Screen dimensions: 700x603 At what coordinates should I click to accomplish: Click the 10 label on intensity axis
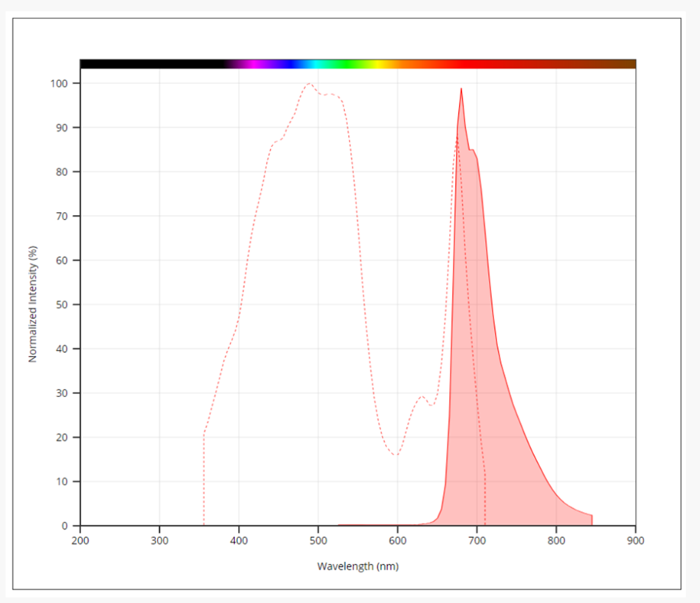[x=62, y=481]
